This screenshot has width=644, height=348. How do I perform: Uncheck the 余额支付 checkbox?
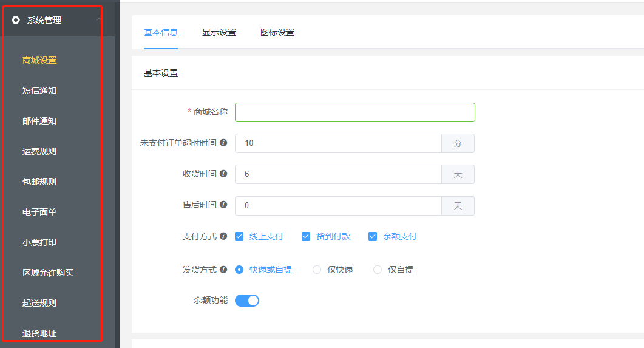373,236
